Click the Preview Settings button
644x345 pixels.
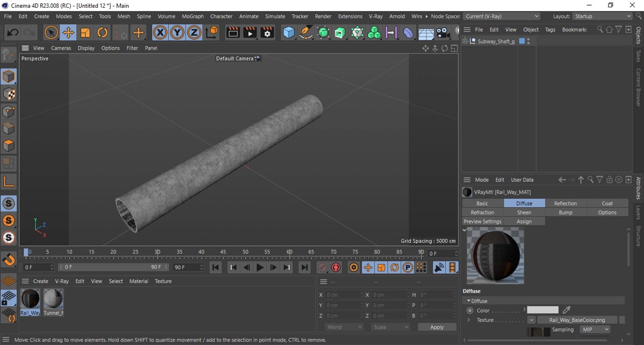click(483, 221)
